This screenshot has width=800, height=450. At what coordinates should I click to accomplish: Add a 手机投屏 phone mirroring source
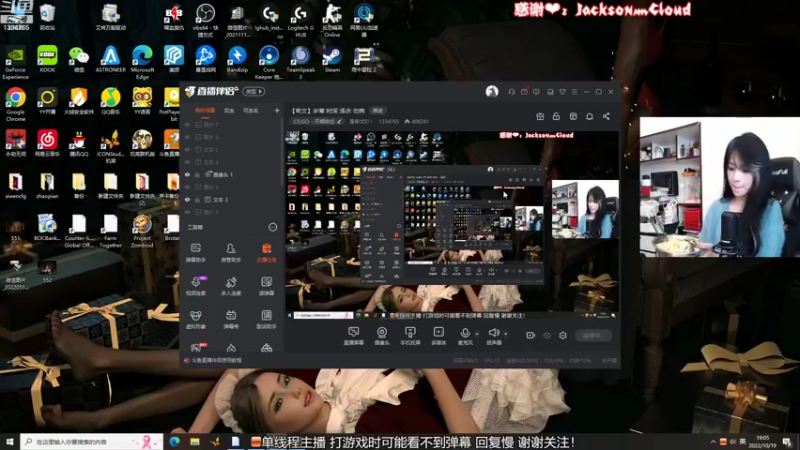coord(410,336)
